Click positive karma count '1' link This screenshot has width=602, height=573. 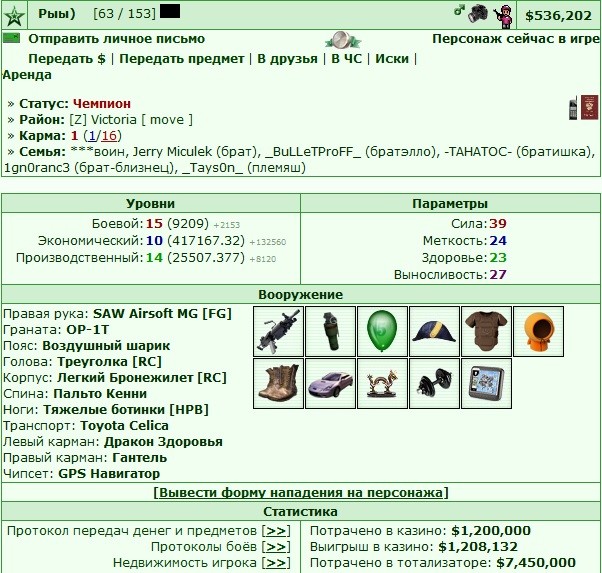coord(92,136)
